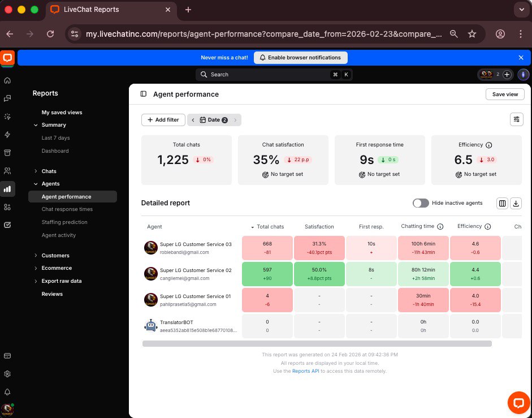The width and height of the screenshot is (532, 418).
Task: Click the blue account avatar at the top right
Action: (x=523, y=75)
